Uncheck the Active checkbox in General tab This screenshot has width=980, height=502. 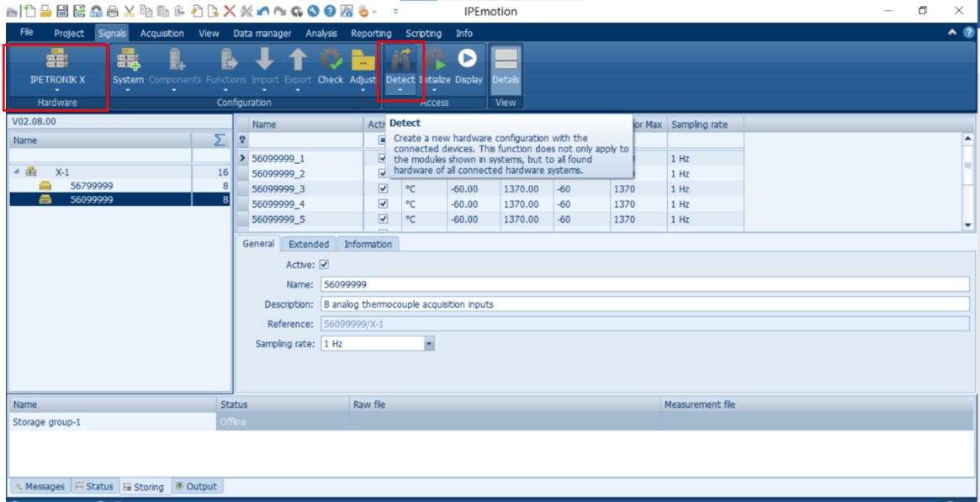[x=325, y=265]
